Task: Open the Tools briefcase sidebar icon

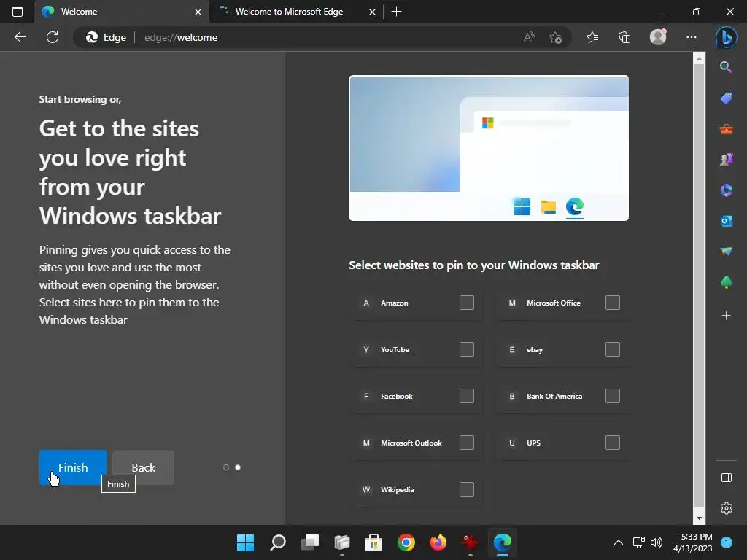Action: click(x=726, y=129)
